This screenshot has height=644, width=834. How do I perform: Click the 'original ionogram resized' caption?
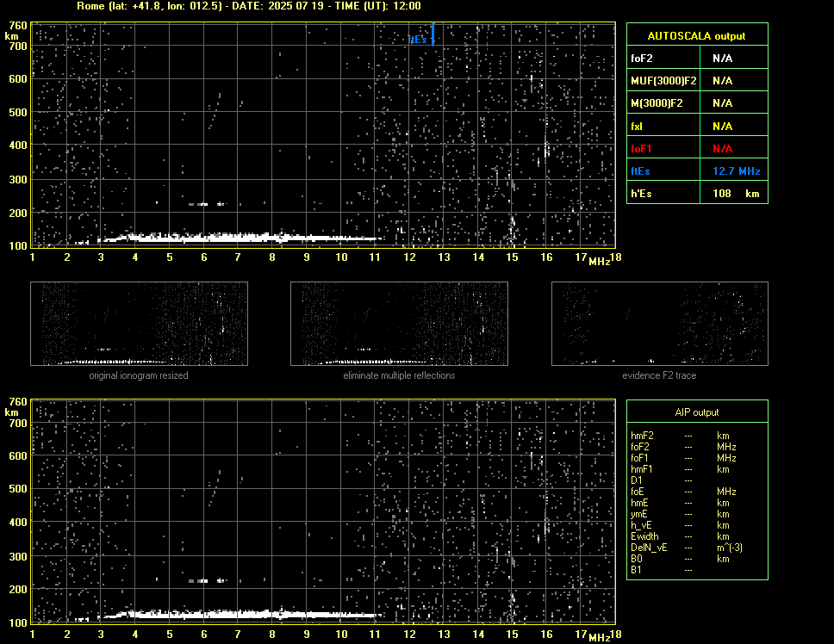tap(139, 375)
